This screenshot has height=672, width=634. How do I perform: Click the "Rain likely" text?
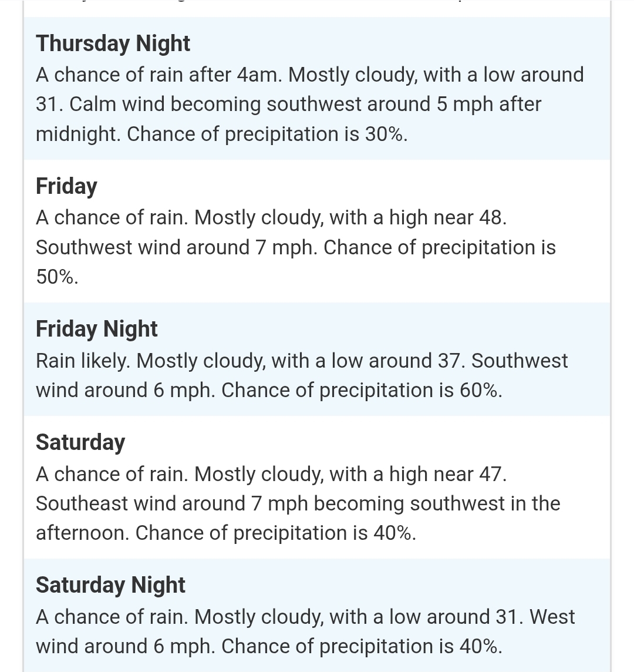[83, 361]
